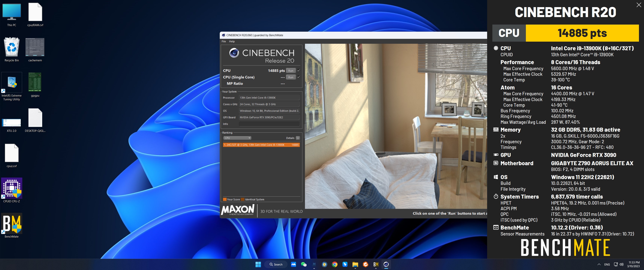Click the Info input field
644x270 pixels.
pyautogui.click(x=269, y=124)
